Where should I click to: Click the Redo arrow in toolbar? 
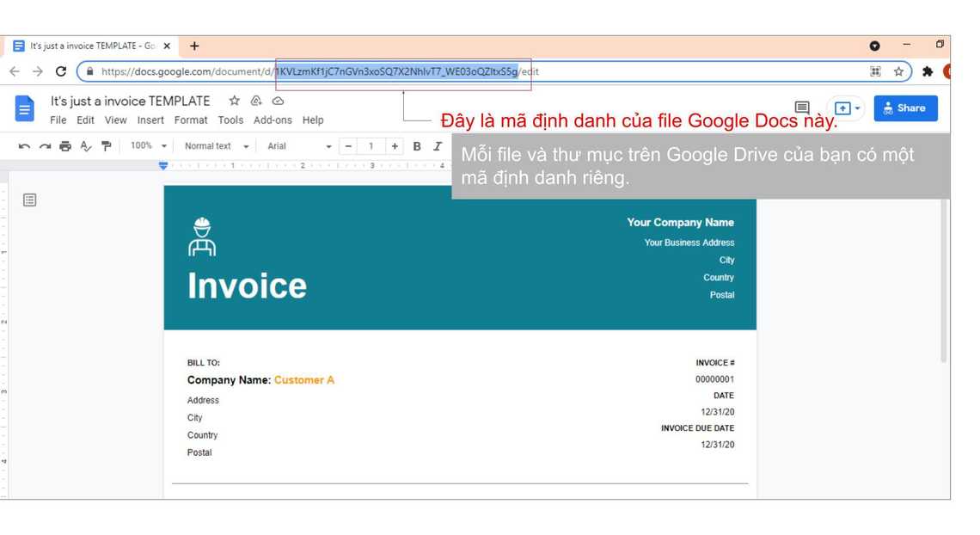coord(45,146)
